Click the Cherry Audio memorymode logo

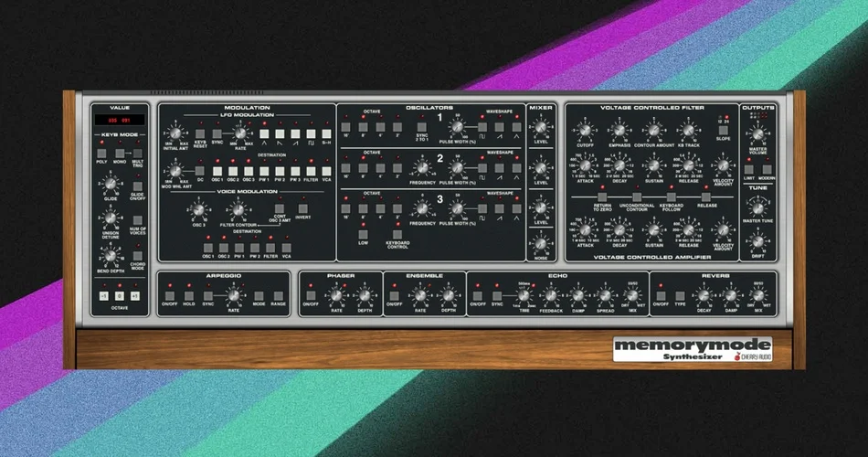pos(692,349)
